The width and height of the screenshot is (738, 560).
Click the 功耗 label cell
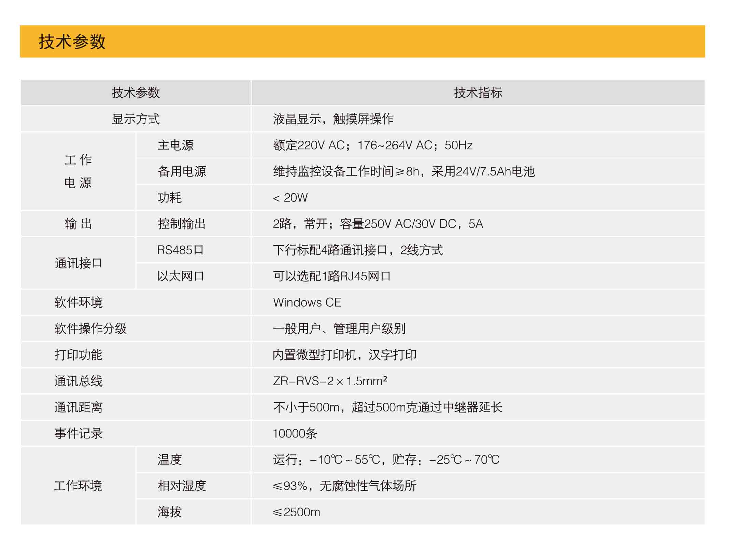[x=169, y=198]
